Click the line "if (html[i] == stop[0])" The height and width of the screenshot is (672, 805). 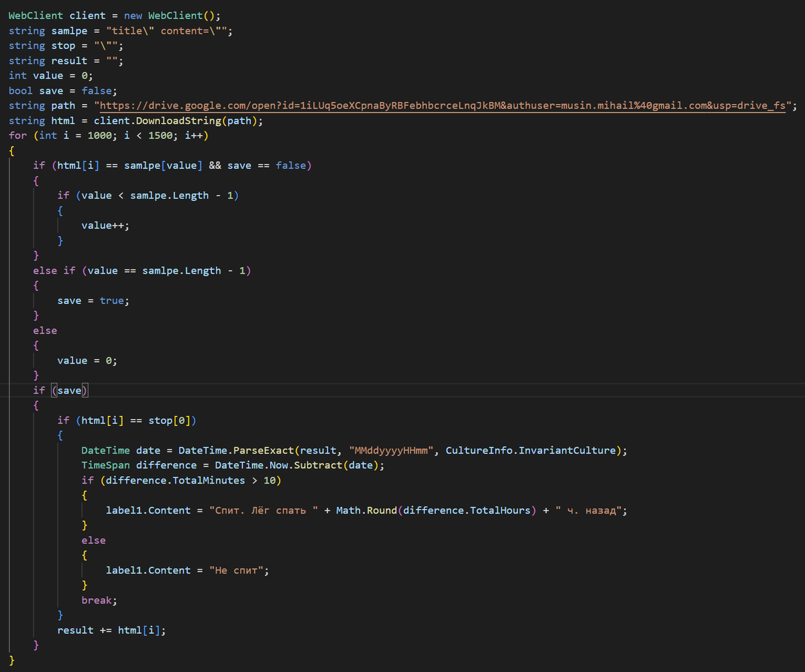(x=127, y=420)
